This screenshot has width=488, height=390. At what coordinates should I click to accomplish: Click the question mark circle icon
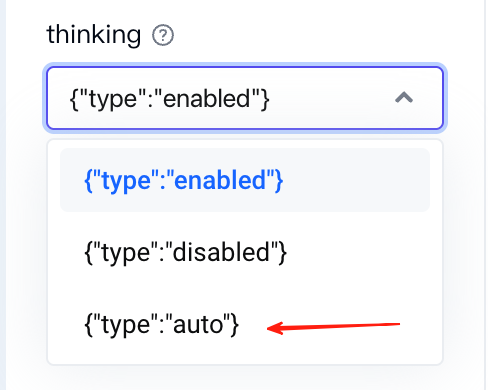(163, 35)
